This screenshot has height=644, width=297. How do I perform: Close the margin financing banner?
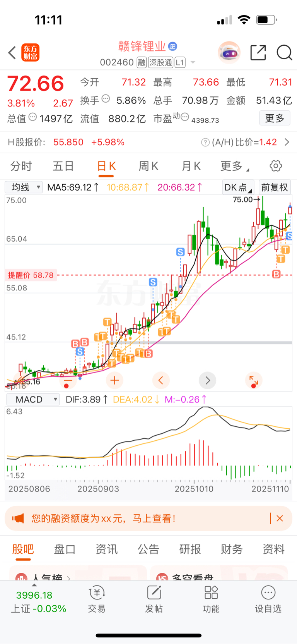pyautogui.click(x=280, y=519)
